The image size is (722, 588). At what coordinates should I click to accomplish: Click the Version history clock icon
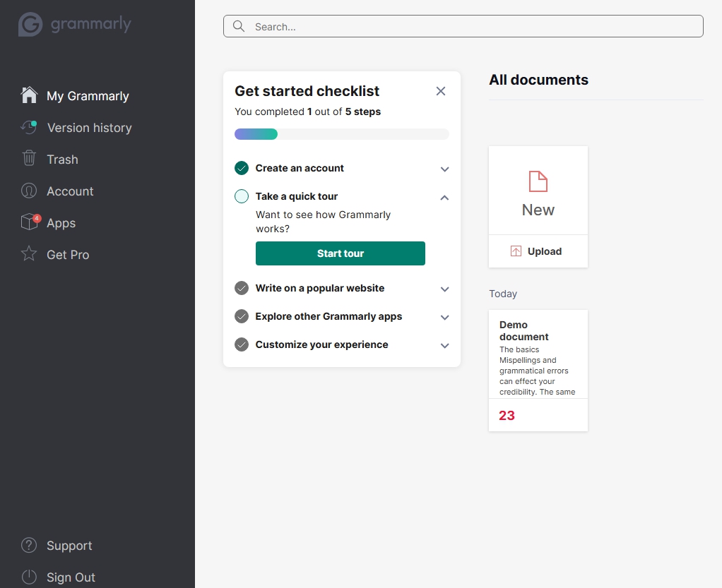point(29,127)
